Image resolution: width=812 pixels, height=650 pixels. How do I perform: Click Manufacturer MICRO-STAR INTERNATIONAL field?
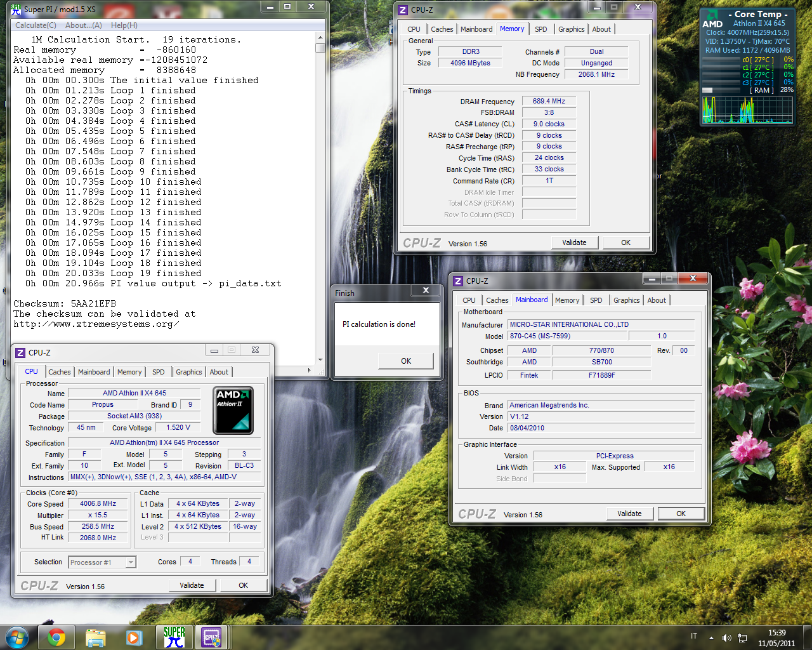[601, 324]
